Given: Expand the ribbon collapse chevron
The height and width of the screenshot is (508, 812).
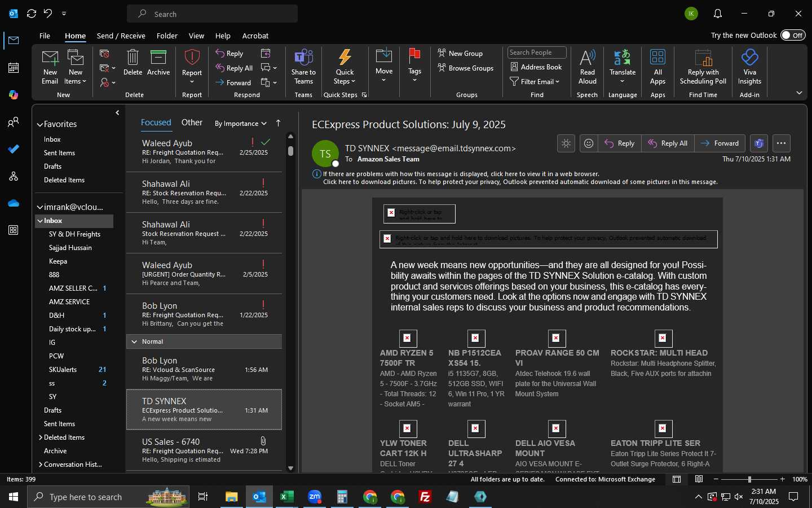Looking at the screenshot, I should 799,93.
